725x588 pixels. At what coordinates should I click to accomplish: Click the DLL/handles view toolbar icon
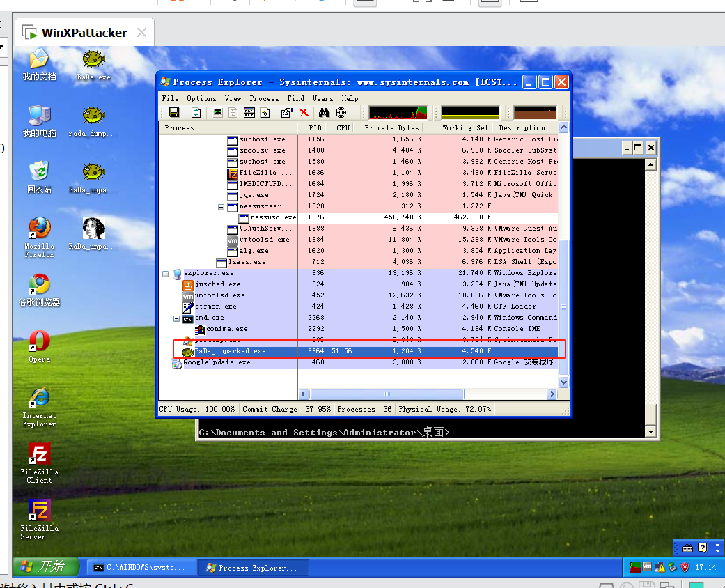point(265,112)
